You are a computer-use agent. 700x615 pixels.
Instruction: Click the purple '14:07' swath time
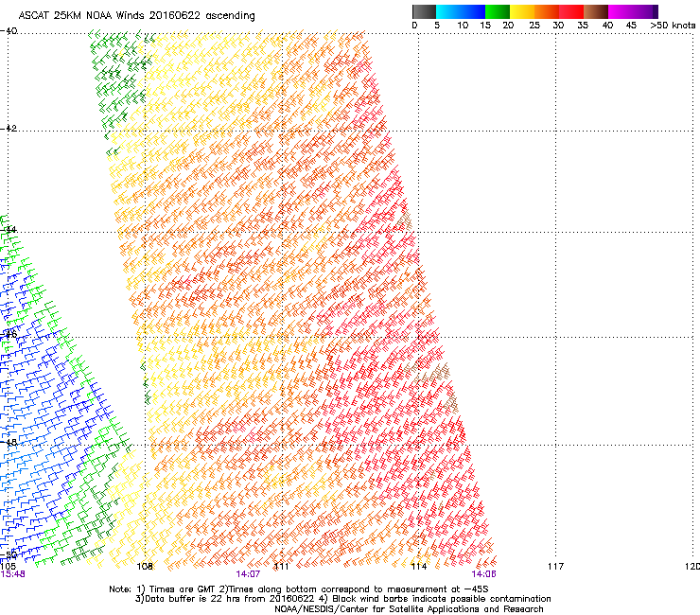[x=248, y=574]
